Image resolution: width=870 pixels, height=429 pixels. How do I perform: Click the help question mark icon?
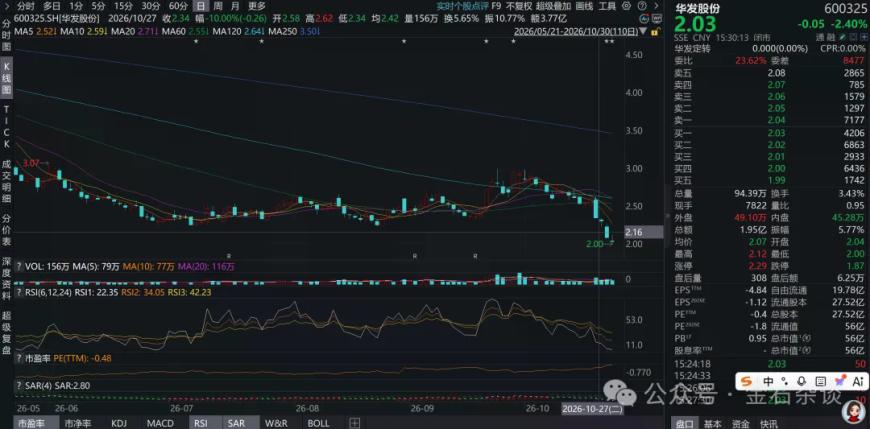coord(643,6)
